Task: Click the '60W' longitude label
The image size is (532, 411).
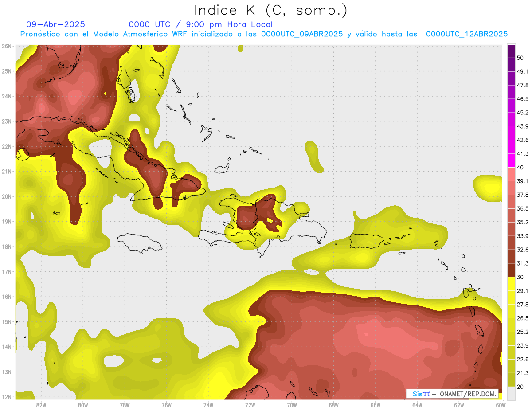Action: click(x=501, y=405)
